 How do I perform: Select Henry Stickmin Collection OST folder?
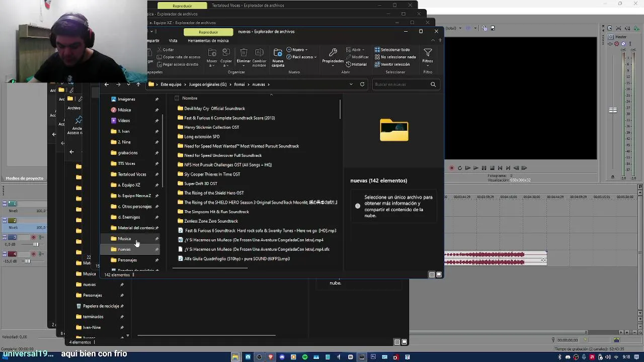(x=211, y=127)
